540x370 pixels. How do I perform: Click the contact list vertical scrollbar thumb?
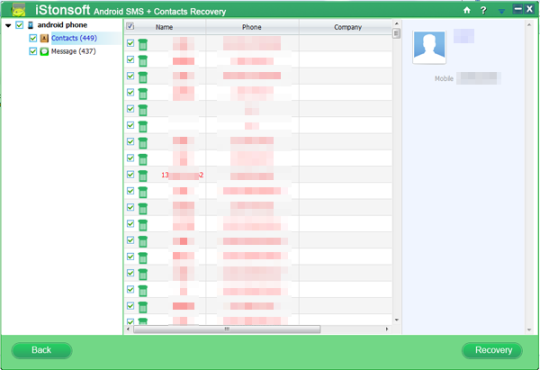396,33
